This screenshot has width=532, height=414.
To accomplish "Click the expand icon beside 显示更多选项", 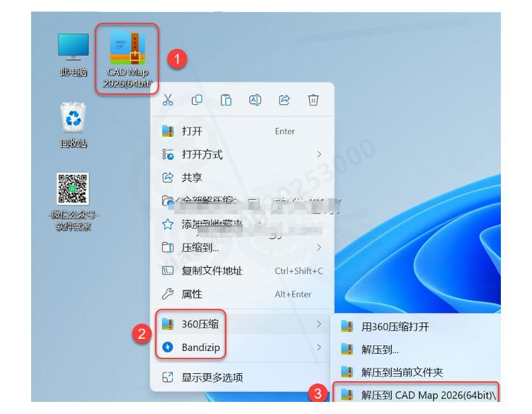I will click(168, 377).
